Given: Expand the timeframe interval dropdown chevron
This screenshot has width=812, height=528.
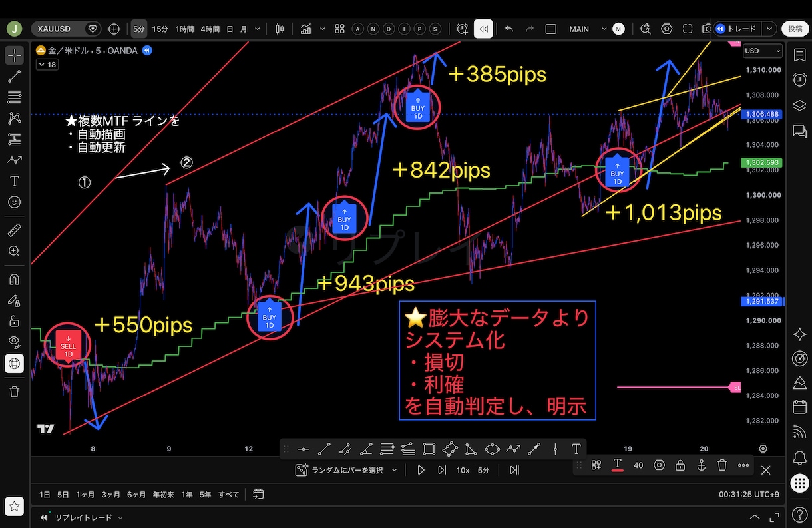Looking at the screenshot, I should (x=257, y=29).
